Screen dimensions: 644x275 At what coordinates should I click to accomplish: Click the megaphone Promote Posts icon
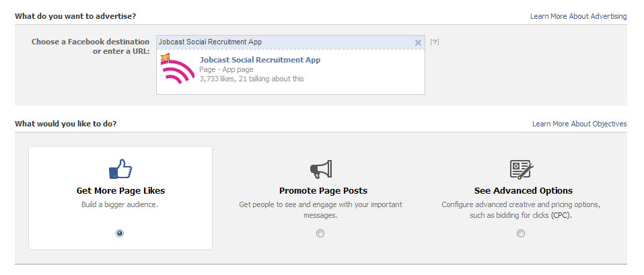[x=321, y=169]
